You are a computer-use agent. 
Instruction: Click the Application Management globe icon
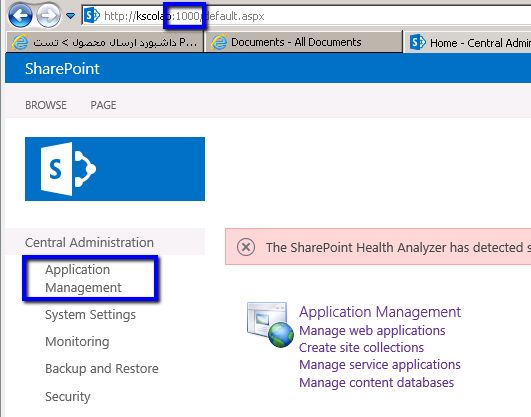tap(270, 325)
